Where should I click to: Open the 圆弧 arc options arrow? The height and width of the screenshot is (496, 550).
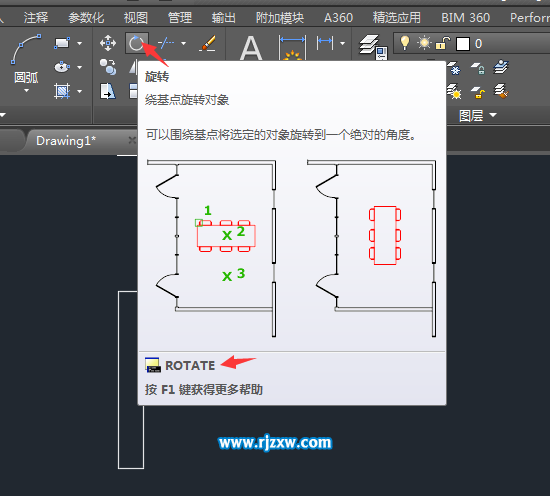26,91
